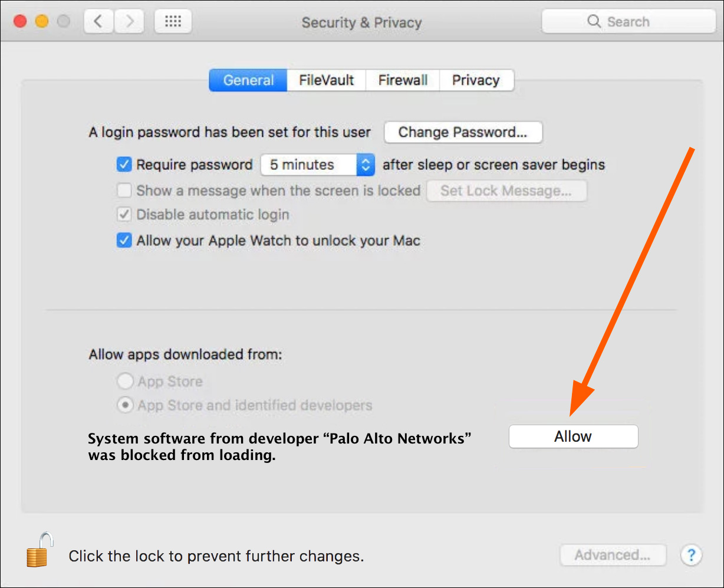
Task: Allow blocked Palo Alto Networks software
Action: (x=573, y=437)
